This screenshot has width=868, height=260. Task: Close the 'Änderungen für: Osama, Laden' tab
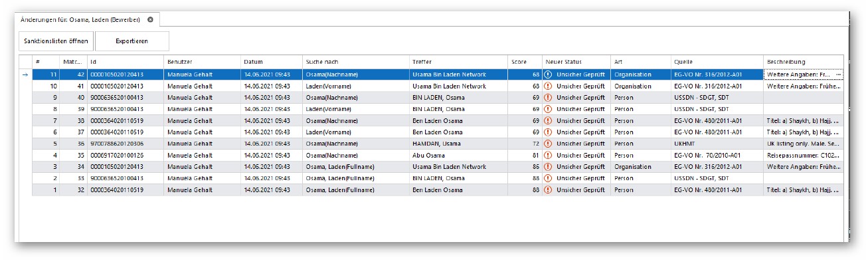tap(150, 19)
